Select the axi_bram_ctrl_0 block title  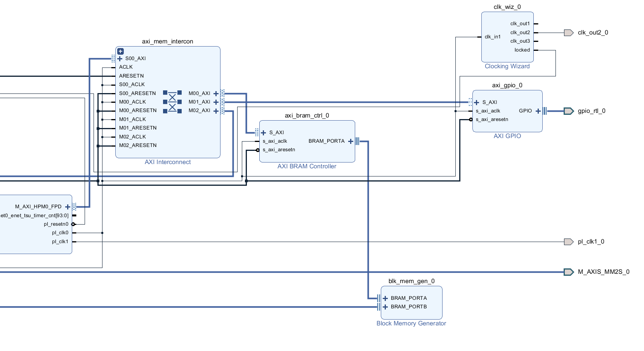click(307, 116)
